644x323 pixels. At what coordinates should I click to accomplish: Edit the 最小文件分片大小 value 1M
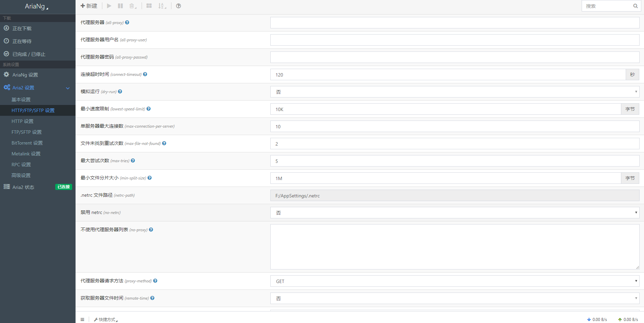445,178
